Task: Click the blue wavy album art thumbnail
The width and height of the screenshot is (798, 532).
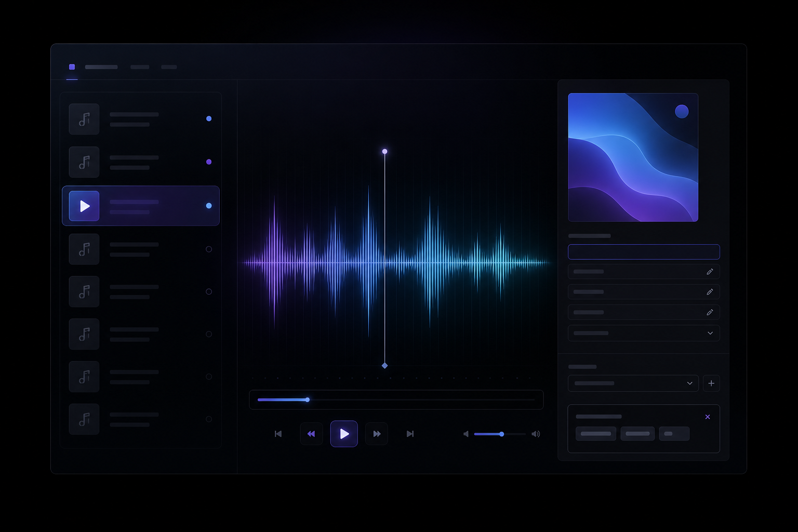Action: [x=633, y=157]
